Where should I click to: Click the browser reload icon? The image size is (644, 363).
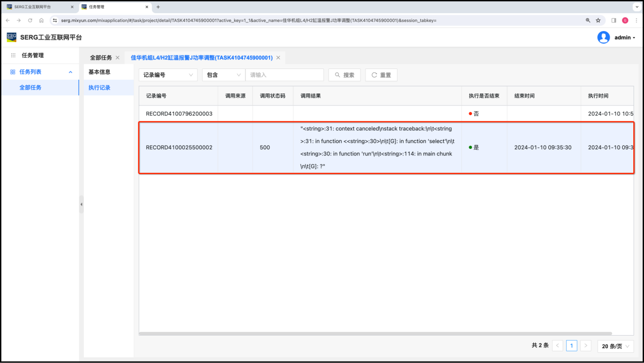pyautogui.click(x=30, y=20)
